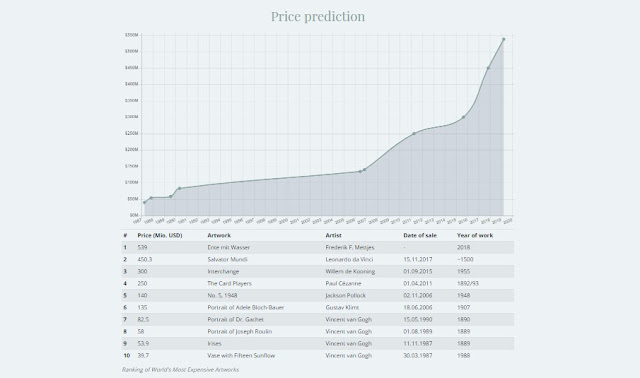640x378 pixels.
Task: Click the Price prediction heading
Action: click(x=318, y=16)
